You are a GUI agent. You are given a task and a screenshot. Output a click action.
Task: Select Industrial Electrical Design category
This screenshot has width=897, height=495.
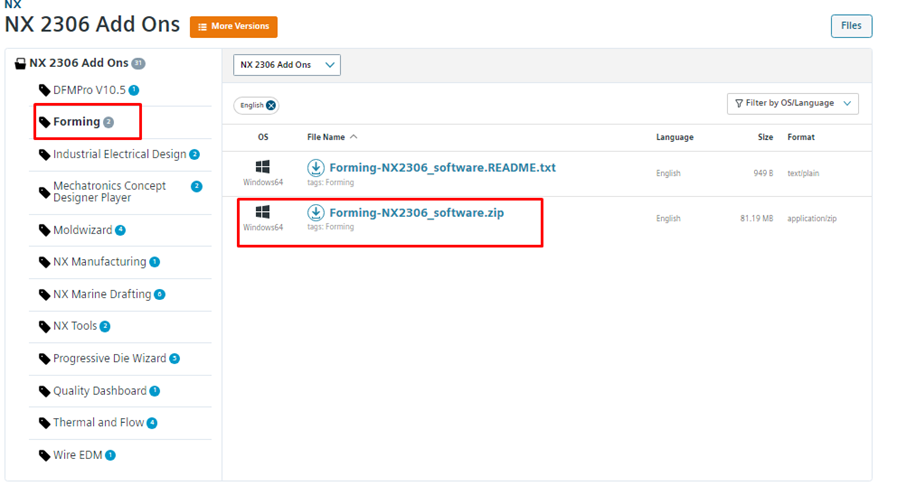pos(120,155)
